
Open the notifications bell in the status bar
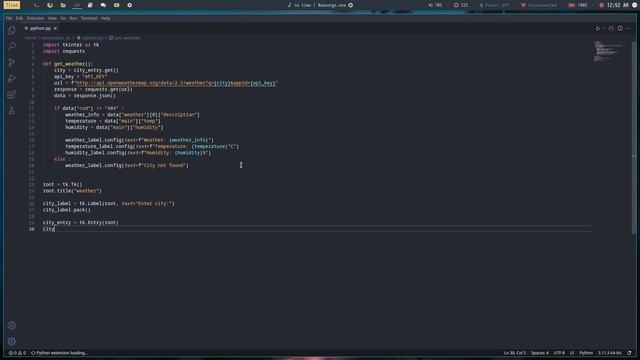coord(629,353)
